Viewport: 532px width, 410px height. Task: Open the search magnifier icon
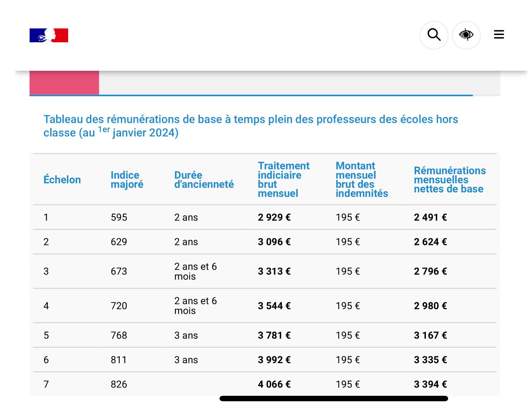(434, 35)
